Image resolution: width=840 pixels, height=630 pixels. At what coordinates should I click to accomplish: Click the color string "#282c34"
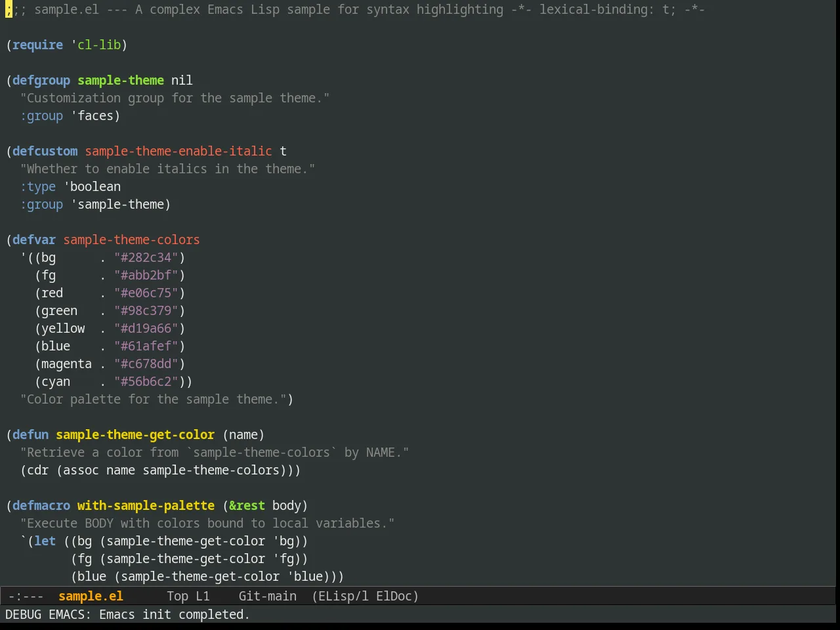tap(146, 257)
